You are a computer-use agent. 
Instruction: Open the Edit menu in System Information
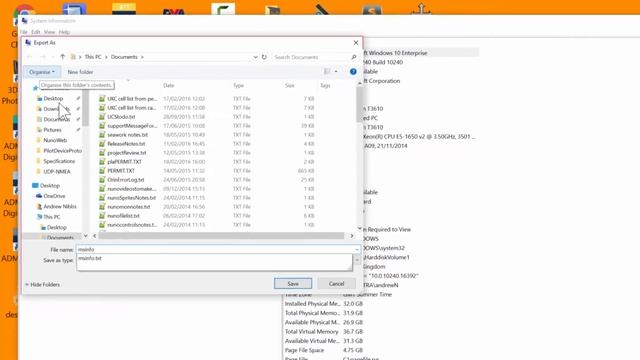tap(36, 32)
